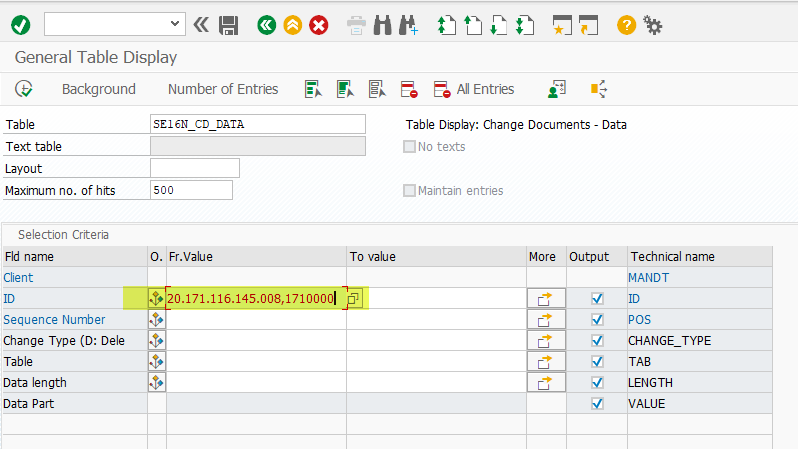The width and height of the screenshot is (798, 449).
Task: Click the ID row To value cell
Action: point(445,298)
